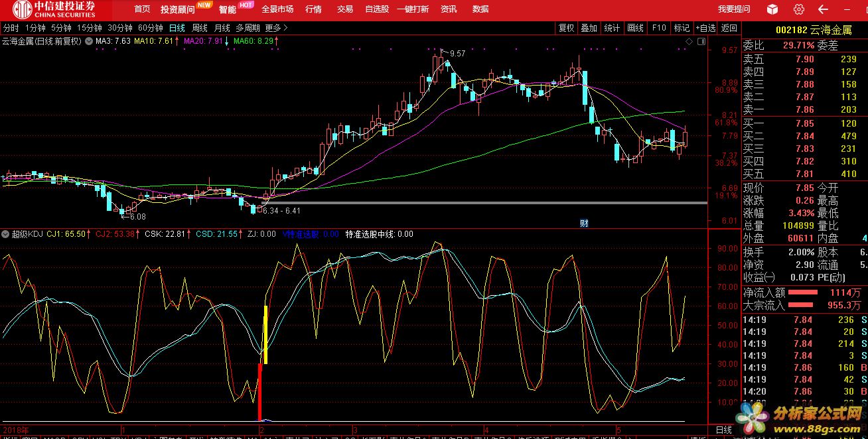Open 投资顾问 menu

(x=178, y=9)
